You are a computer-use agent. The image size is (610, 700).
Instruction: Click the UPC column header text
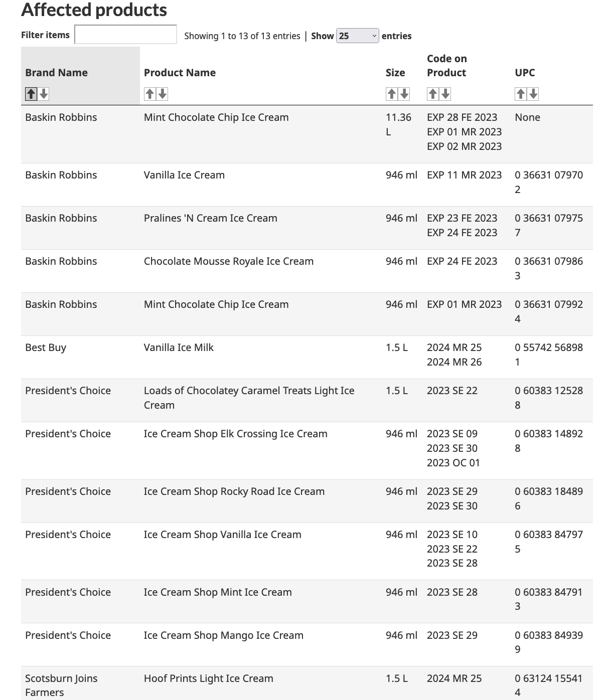pyautogui.click(x=525, y=73)
